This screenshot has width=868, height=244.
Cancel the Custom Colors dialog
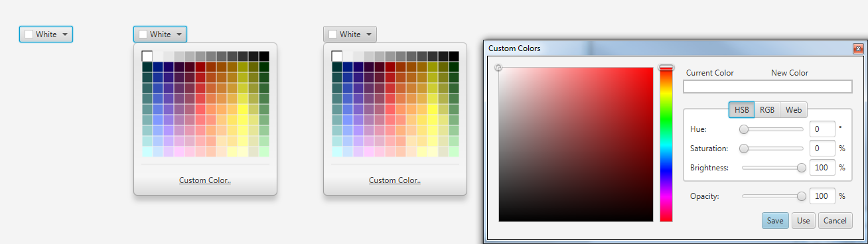pyautogui.click(x=835, y=221)
